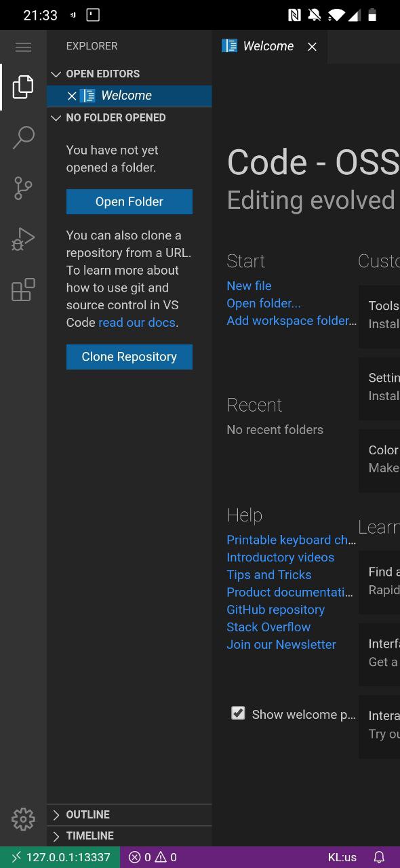Click the Clone Repository button
This screenshot has width=400, height=868.
point(129,357)
